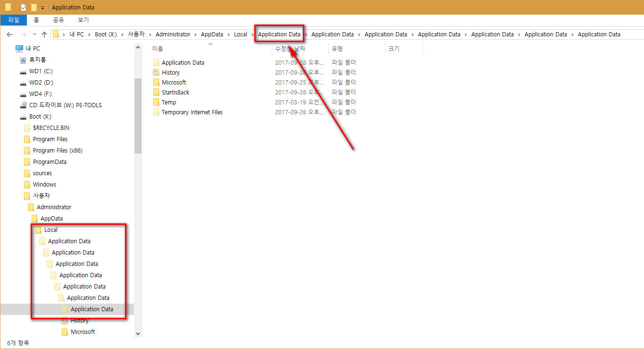Go forward using the forward arrow
Viewport: 644px width, 349px height.
pos(23,34)
